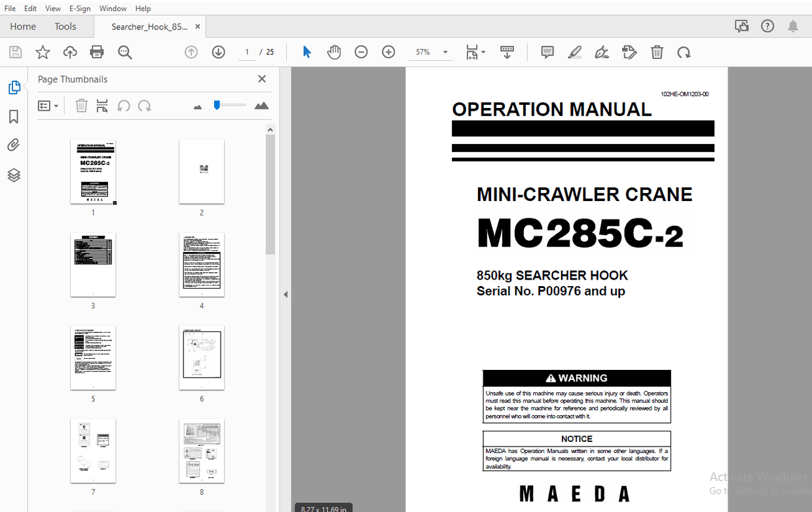Zoom out with the minus icon
This screenshot has height=512, width=812.
tap(361, 52)
